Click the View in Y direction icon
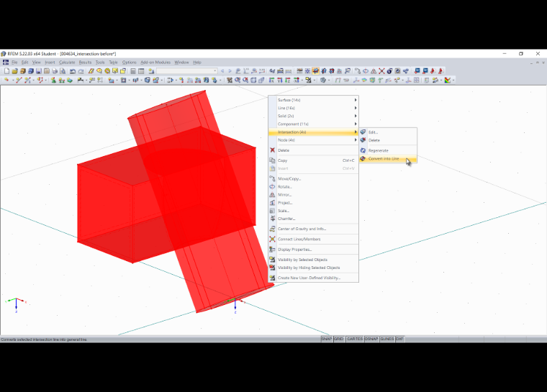547x392 pixels. click(280, 81)
